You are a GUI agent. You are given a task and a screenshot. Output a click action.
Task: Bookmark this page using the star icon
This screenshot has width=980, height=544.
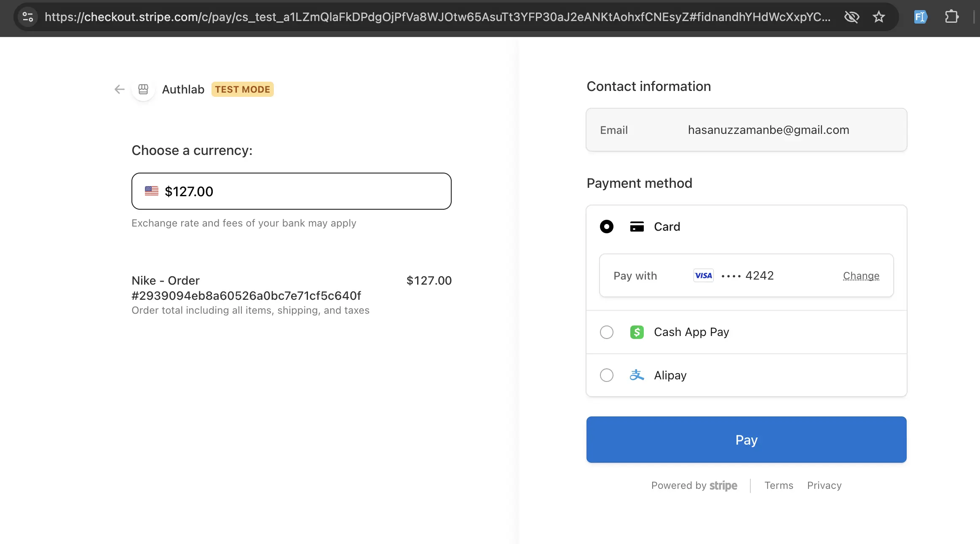(879, 17)
